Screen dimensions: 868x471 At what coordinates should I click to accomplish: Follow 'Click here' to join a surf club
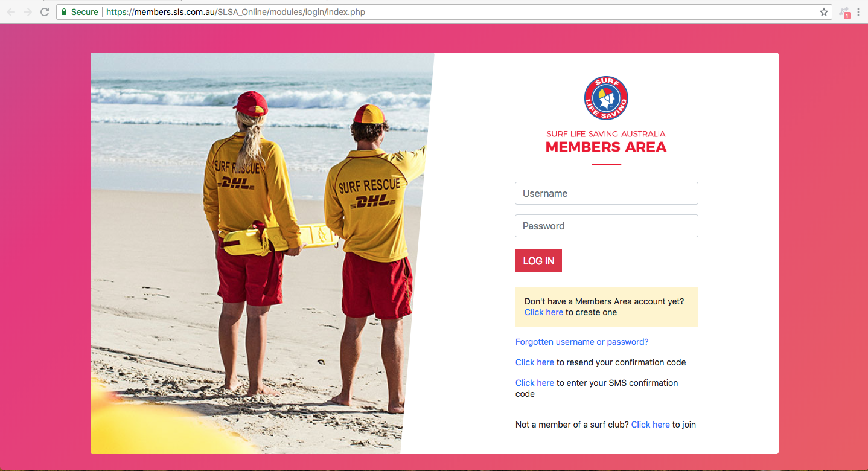point(650,425)
